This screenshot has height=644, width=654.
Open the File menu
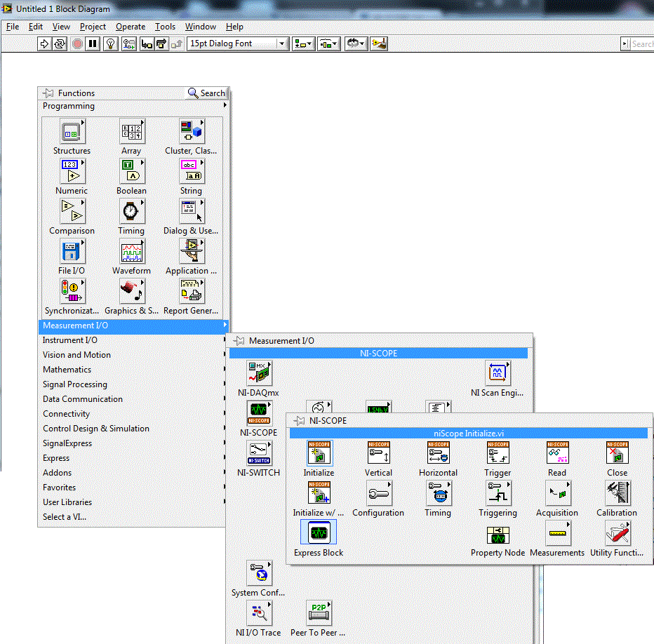[13, 27]
